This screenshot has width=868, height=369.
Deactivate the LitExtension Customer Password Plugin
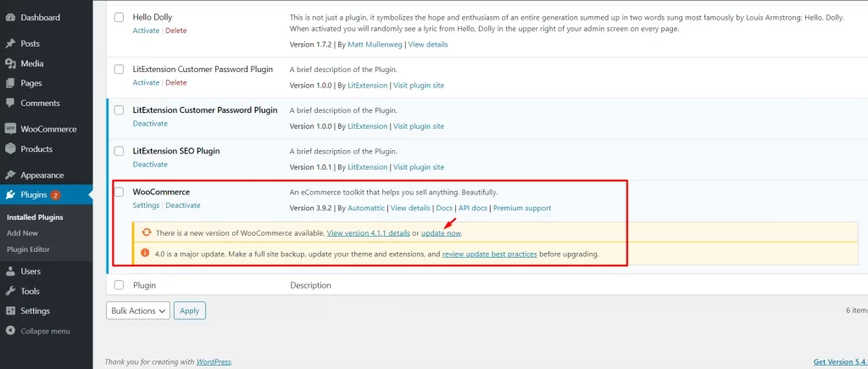coord(150,124)
